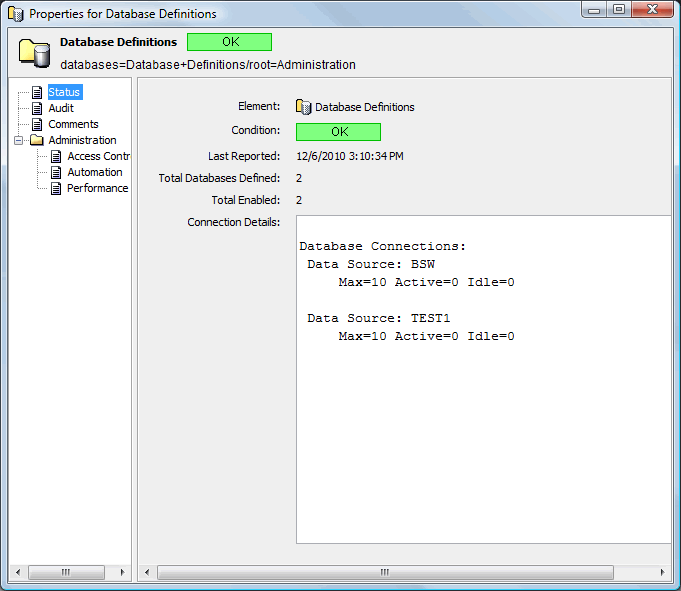Select the Status tree item
Image resolution: width=681 pixels, height=591 pixels.
click(x=65, y=92)
